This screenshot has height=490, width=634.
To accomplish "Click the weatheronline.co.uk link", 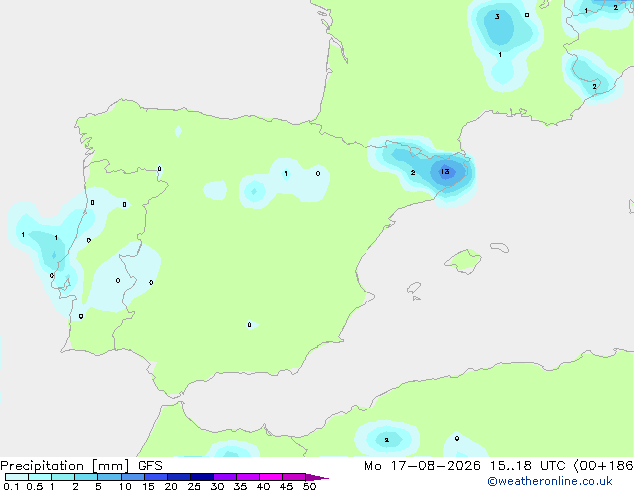I will tap(550, 481).
